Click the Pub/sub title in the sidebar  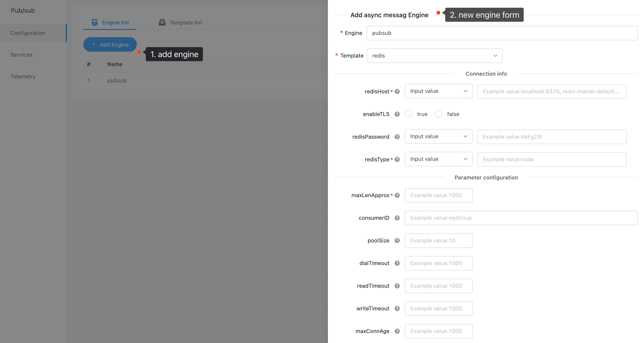[23, 10]
